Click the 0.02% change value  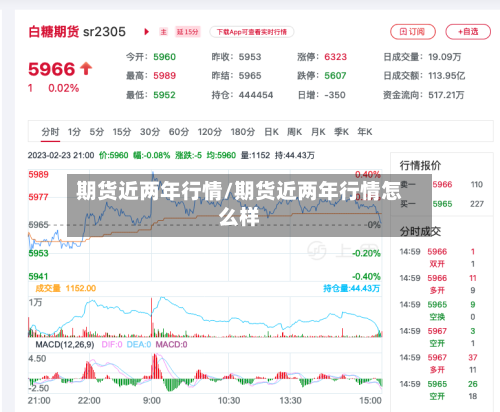[64, 88]
